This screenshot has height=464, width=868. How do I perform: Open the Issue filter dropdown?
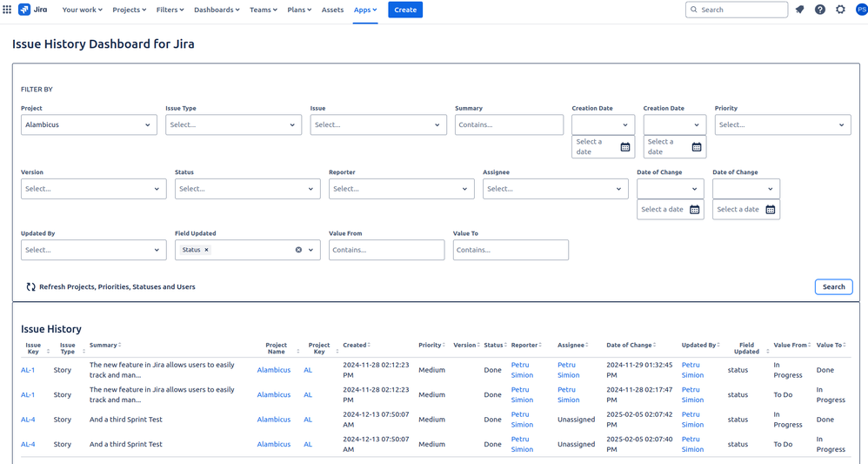click(x=378, y=124)
